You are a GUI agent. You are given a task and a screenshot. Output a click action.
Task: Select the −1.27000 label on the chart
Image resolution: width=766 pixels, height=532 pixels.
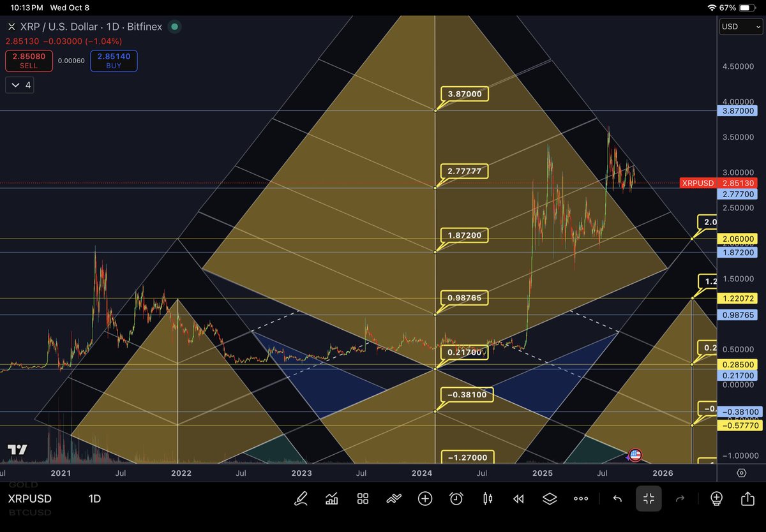point(467,457)
